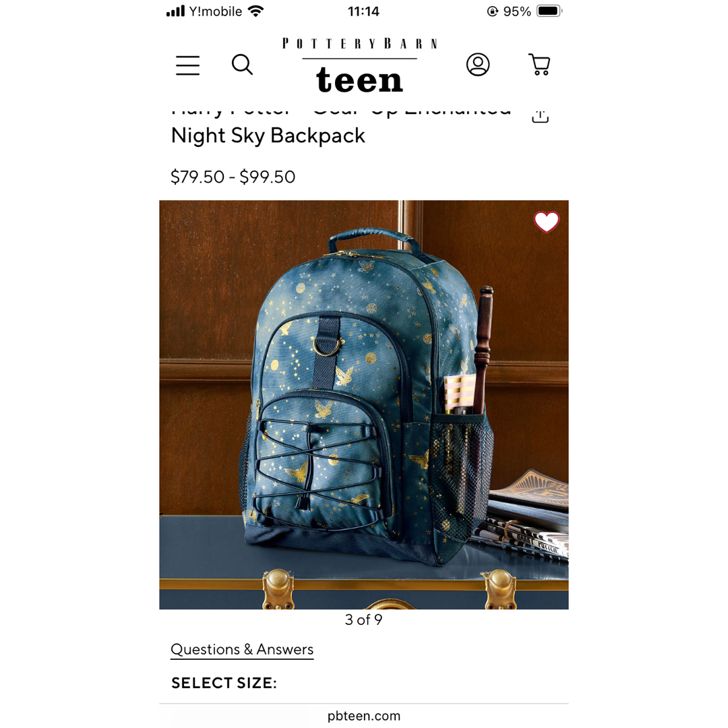
Task: Tap the Y!mobile carrier label
Action: point(216,11)
